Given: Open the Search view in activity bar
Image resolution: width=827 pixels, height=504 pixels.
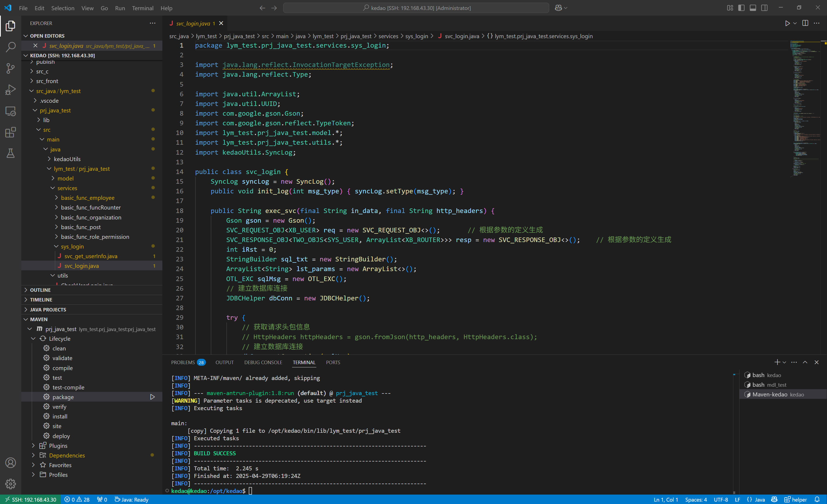Looking at the screenshot, I should coord(10,47).
